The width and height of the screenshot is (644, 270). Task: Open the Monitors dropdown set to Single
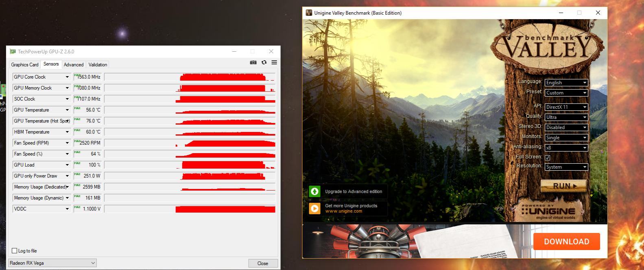tap(566, 138)
